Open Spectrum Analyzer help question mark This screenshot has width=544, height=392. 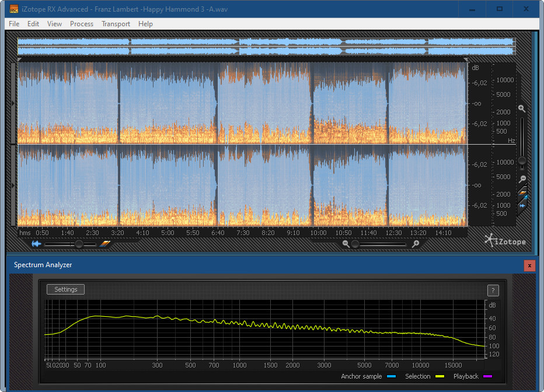[x=492, y=290]
